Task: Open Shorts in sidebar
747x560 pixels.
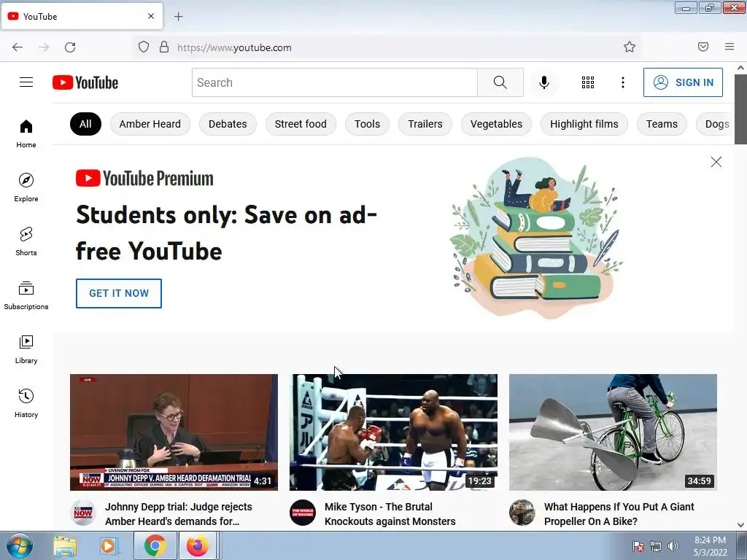Action: [x=26, y=241]
